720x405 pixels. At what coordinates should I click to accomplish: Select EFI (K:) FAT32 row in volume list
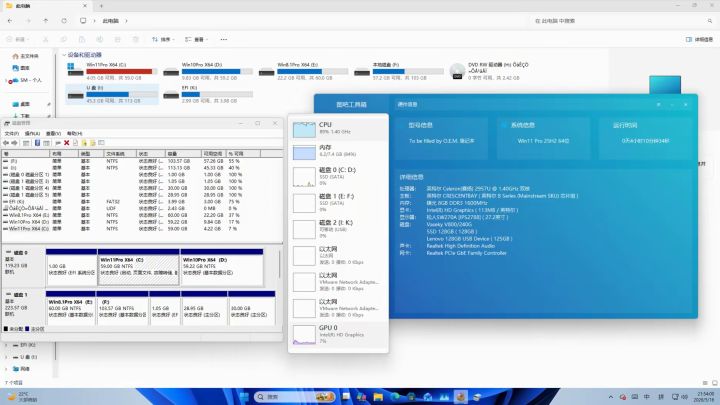142,202
